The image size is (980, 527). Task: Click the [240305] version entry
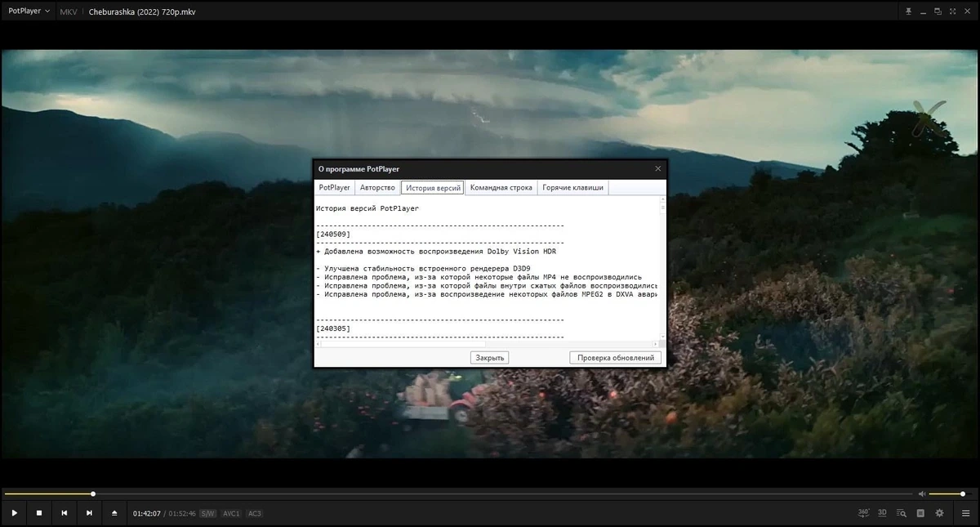[x=333, y=328]
